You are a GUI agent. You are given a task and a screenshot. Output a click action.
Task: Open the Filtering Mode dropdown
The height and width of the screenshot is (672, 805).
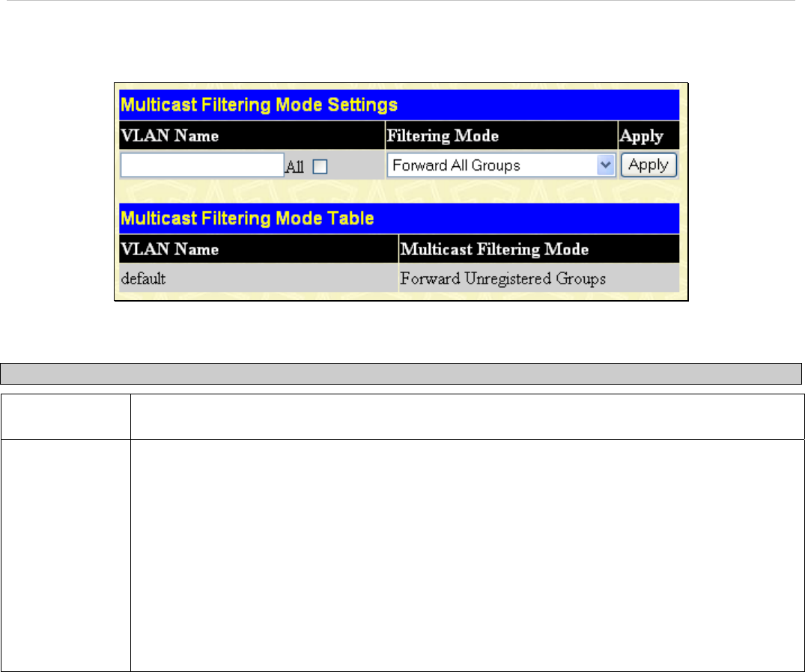(501, 165)
